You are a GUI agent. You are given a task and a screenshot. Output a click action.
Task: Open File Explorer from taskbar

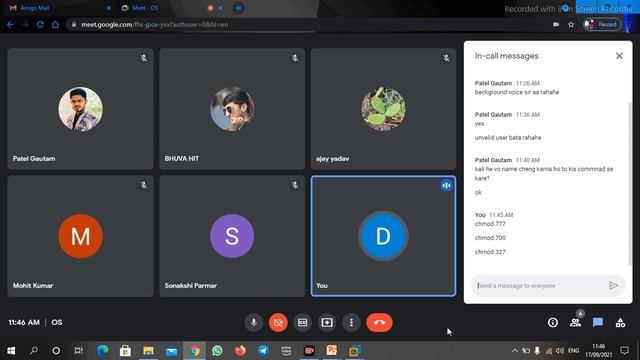[148, 351]
